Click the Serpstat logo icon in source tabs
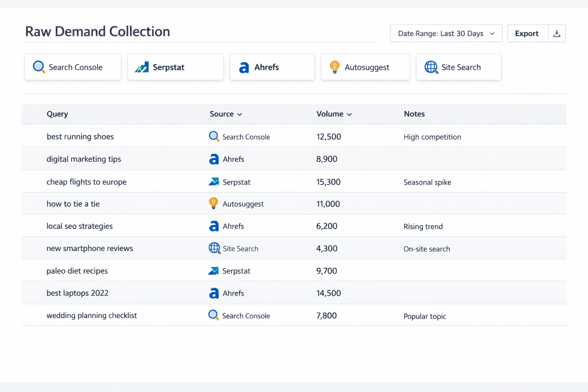Image resolution: width=588 pixels, height=392 pixels. pyautogui.click(x=142, y=67)
